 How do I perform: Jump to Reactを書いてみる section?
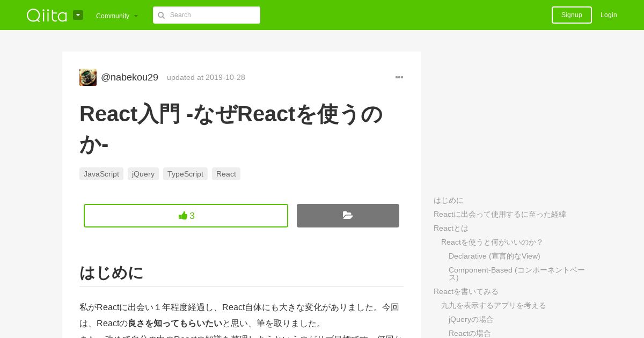point(466,291)
